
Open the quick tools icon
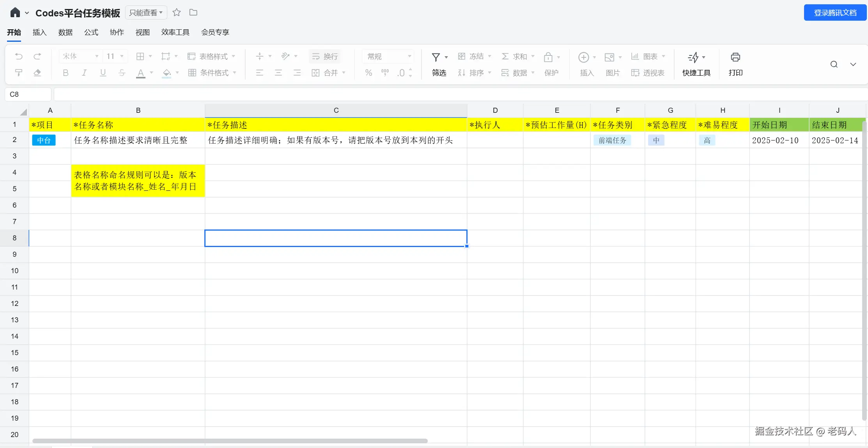pyautogui.click(x=694, y=57)
